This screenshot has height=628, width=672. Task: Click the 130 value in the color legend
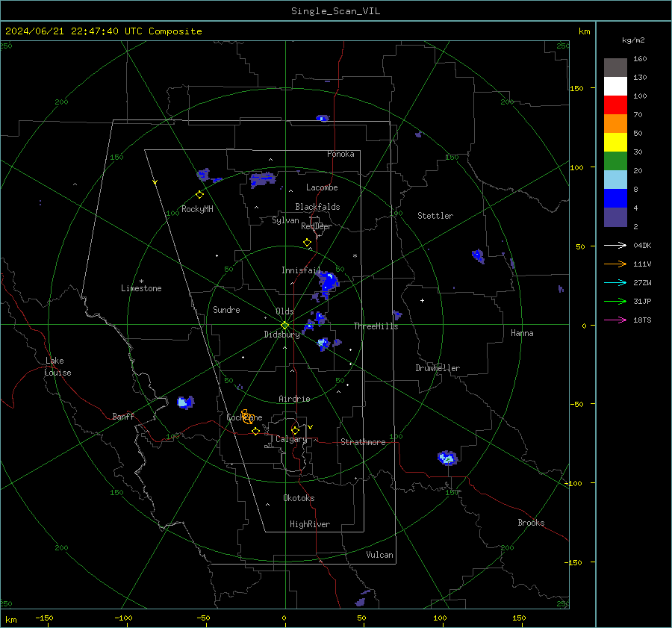tap(640, 77)
